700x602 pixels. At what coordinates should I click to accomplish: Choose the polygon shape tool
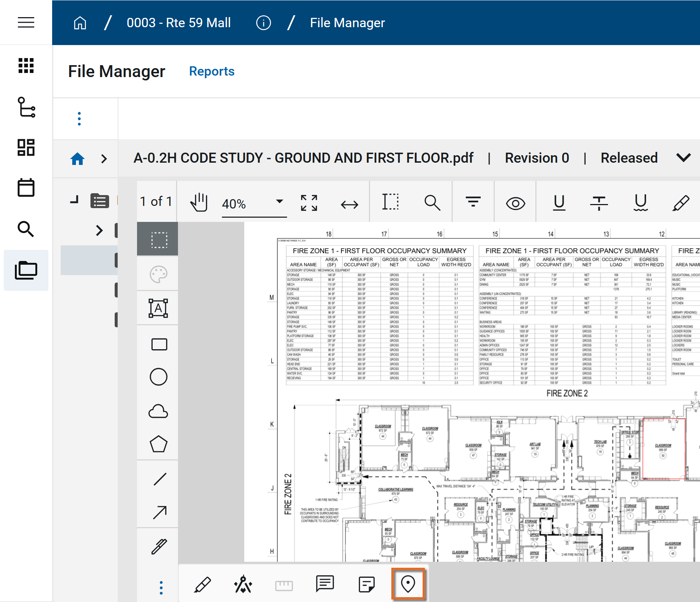158,444
